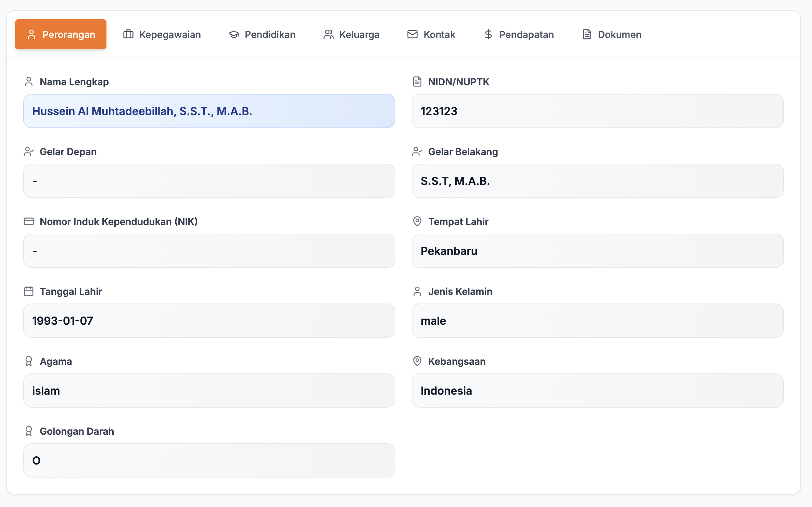The image size is (812, 507).
Task: Click the document icon beside Dokumen
Action: [x=587, y=34]
